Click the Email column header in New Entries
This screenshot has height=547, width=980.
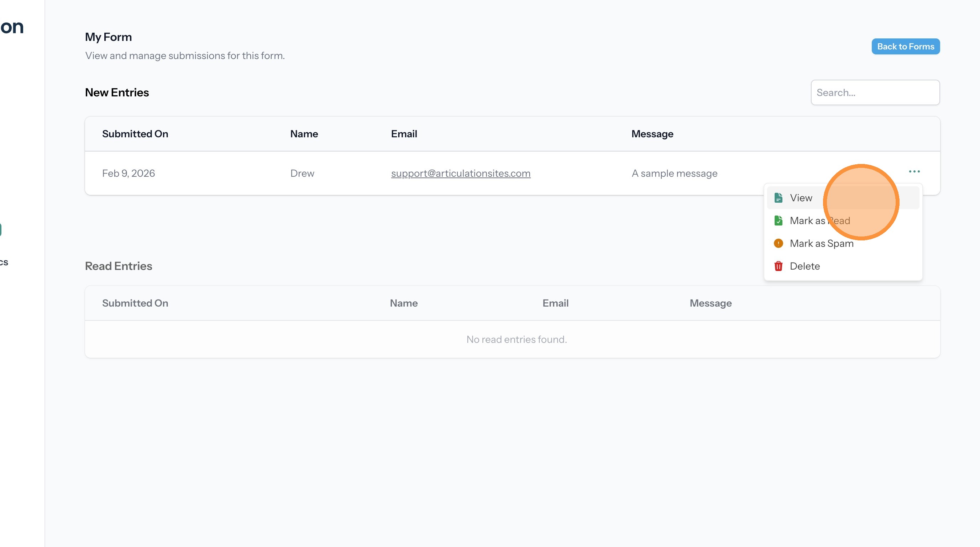(404, 134)
